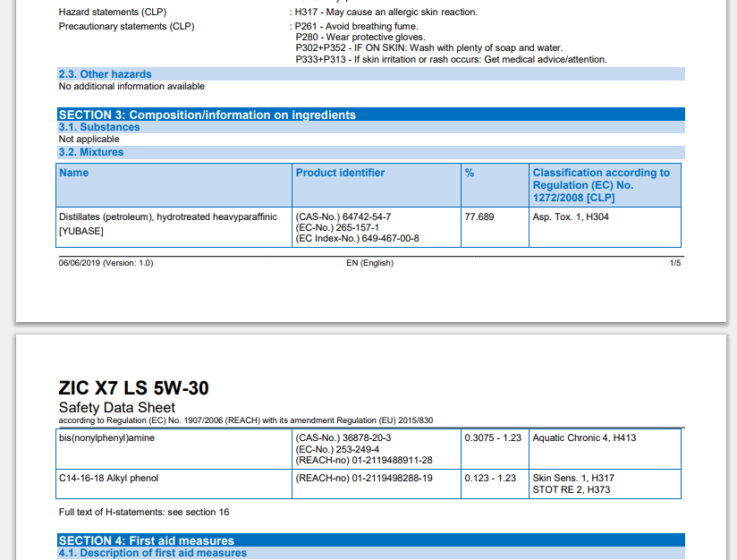Click the EN (English) footer text
The width and height of the screenshot is (737, 560).
pos(370,263)
